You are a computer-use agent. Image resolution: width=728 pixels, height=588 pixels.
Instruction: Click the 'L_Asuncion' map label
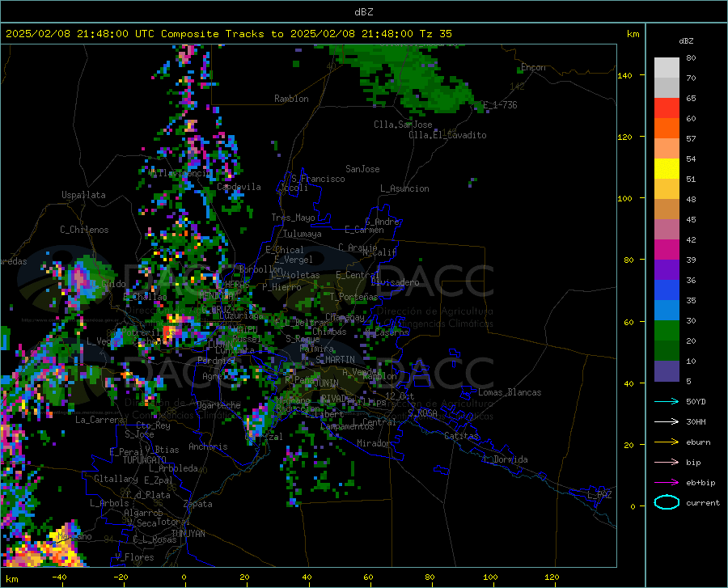404,188
